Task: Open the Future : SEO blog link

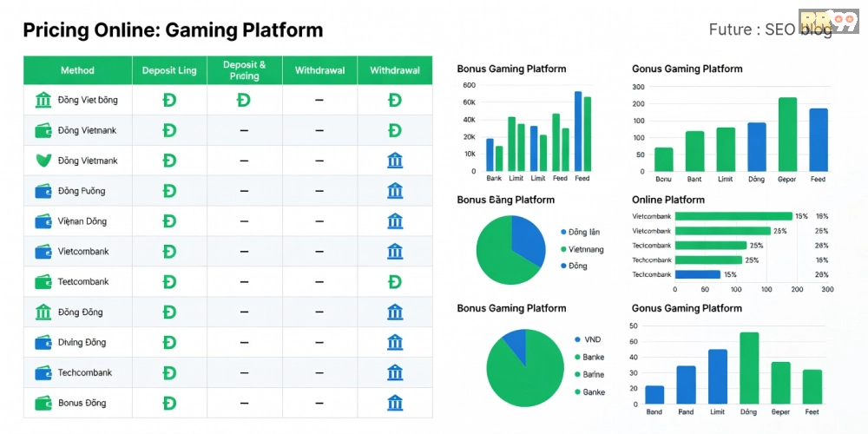Action: click(x=769, y=30)
